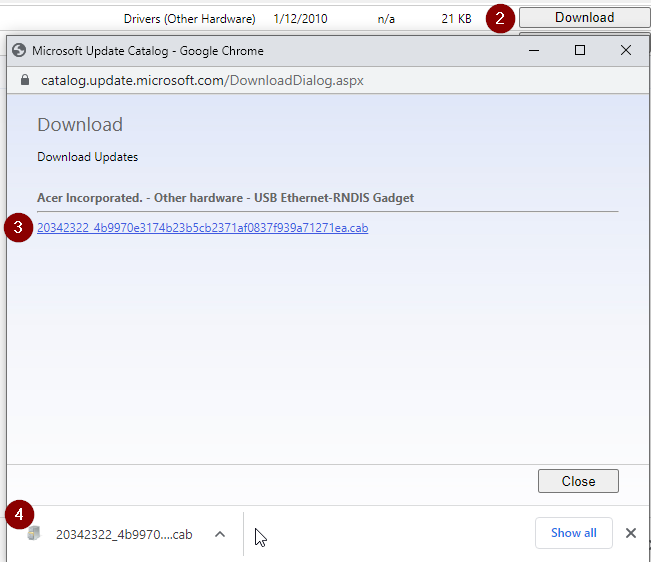Click the 21 KB size cell
The image size is (651, 562).
point(456,18)
